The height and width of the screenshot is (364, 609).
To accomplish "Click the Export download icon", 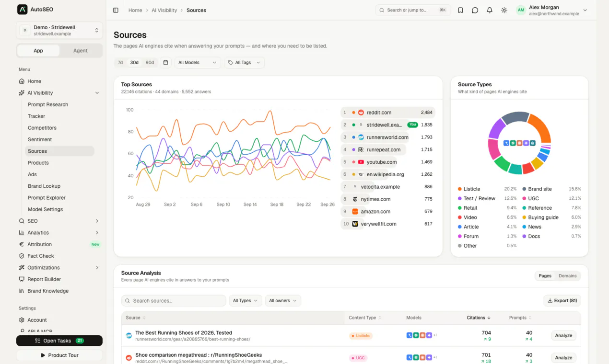I will coord(550,301).
